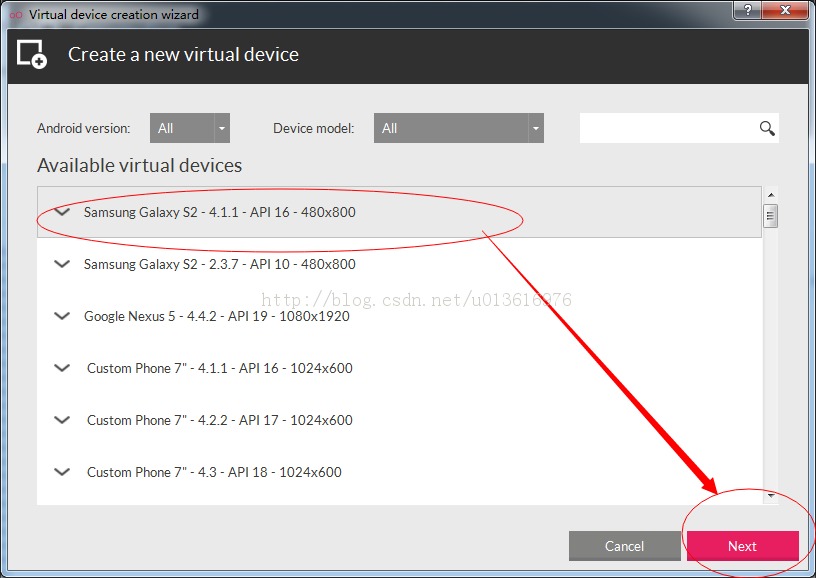Click the new virtual device header icon
Screen dimensions: 816x578
pyautogui.click(x=32, y=54)
